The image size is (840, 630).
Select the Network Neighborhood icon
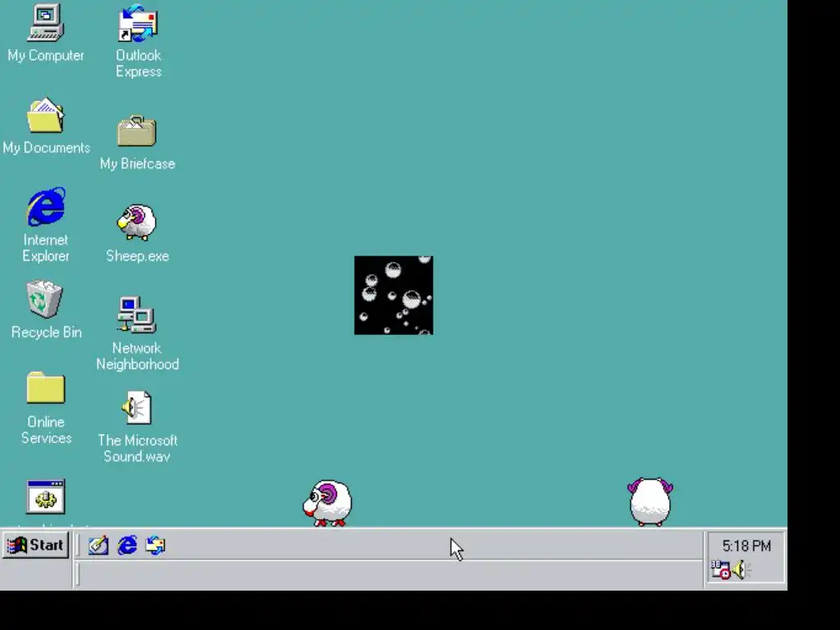click(137, 315)
